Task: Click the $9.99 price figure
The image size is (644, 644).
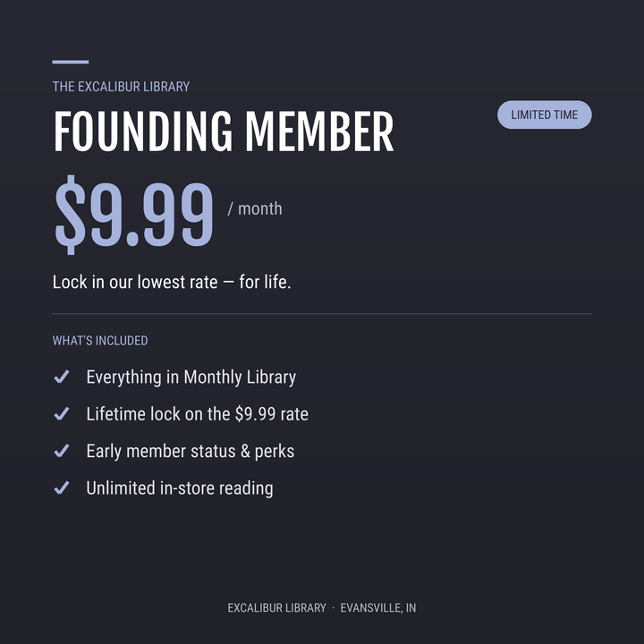Action: 134,215
